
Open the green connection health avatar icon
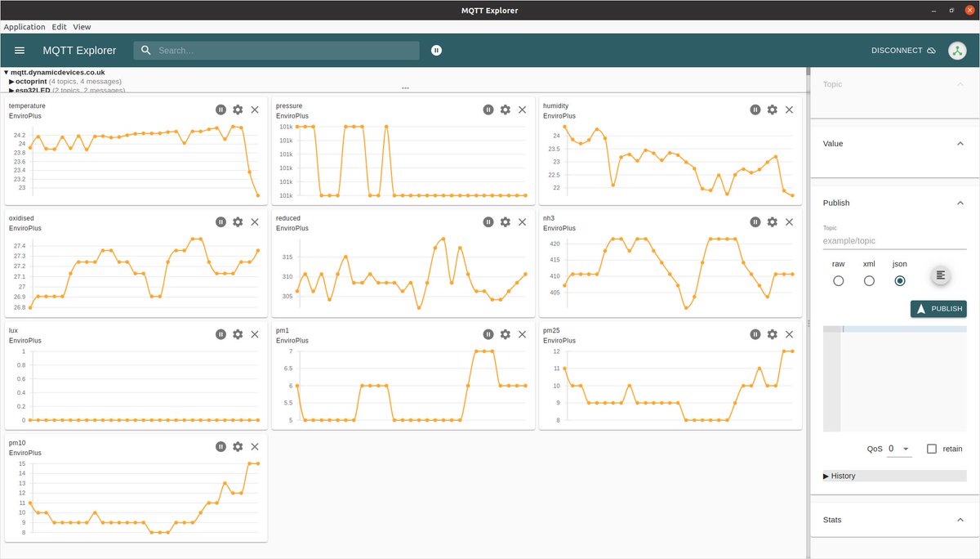pyautogui.click(x=957, y=51)
